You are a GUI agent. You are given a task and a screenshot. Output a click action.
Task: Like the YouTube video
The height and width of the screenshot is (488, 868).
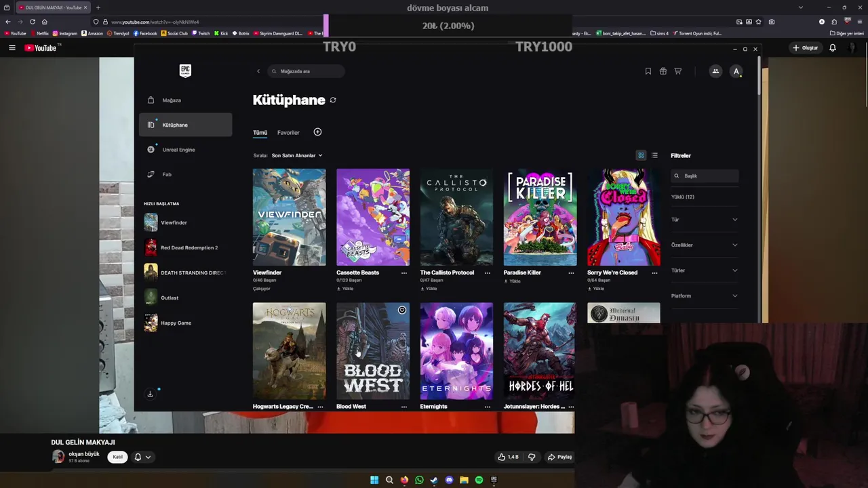pyautogui.click(x=508, y=457)
